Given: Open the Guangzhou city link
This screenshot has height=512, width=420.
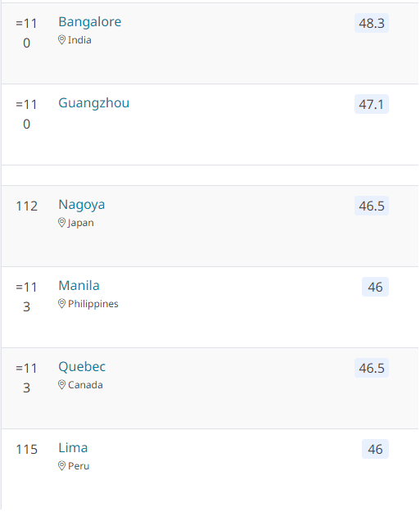Looking at the screenshot, I should coord(93,103).
